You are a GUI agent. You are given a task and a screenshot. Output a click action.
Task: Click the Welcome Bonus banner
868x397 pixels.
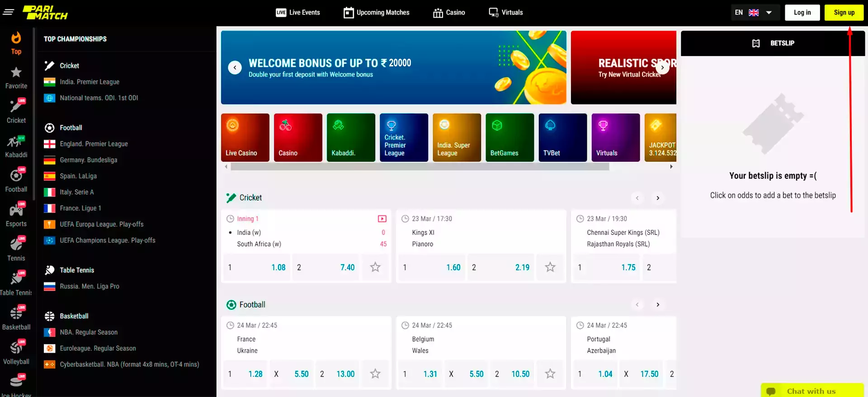(393, 68)
